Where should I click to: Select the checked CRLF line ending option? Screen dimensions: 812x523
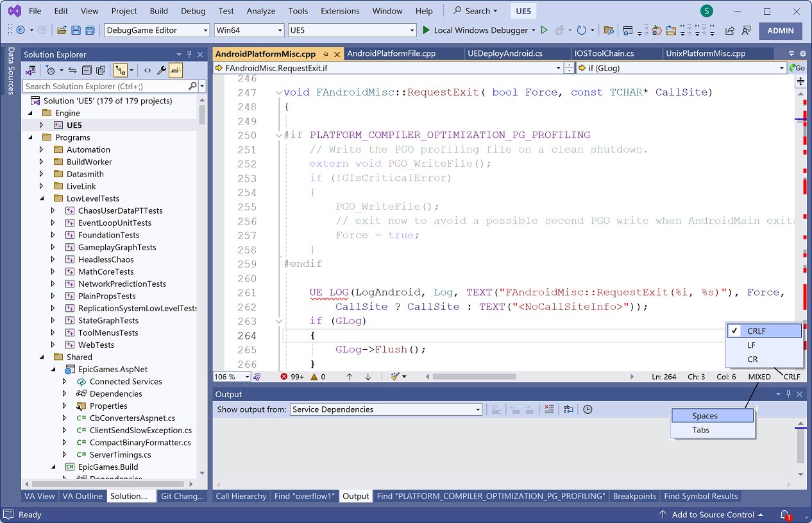763,331
